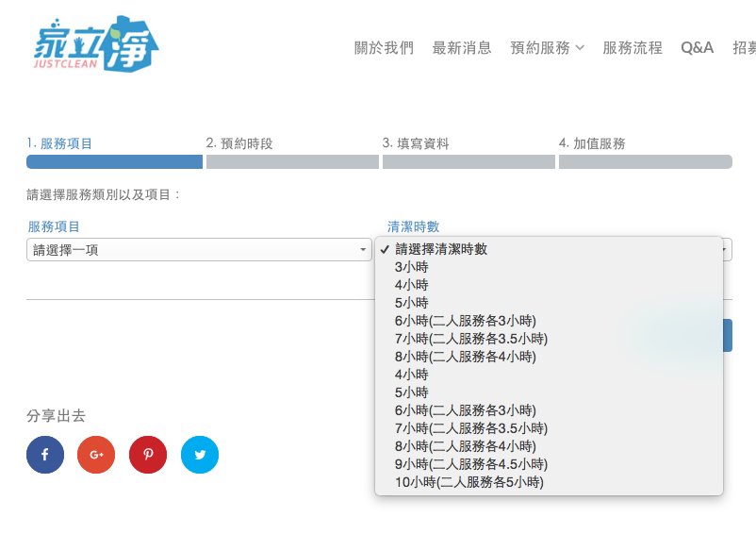
Task: Click the JustClean logo
Action: (93, 44)
